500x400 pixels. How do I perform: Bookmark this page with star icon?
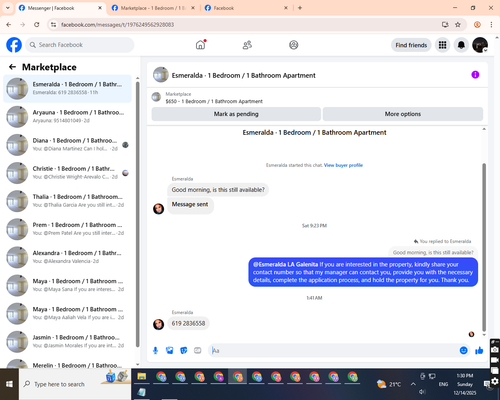pos(458,25)
